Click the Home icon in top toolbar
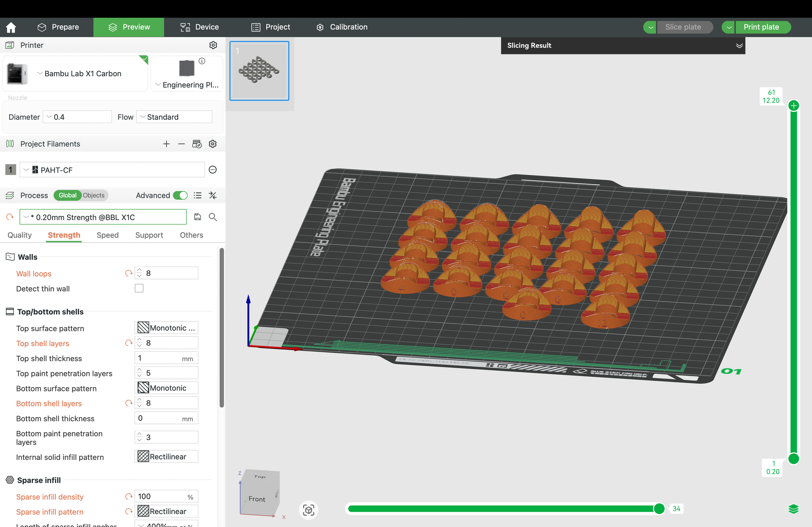This screenshot has width=812, height=527. pyautogui.click(x=11, y=27)
